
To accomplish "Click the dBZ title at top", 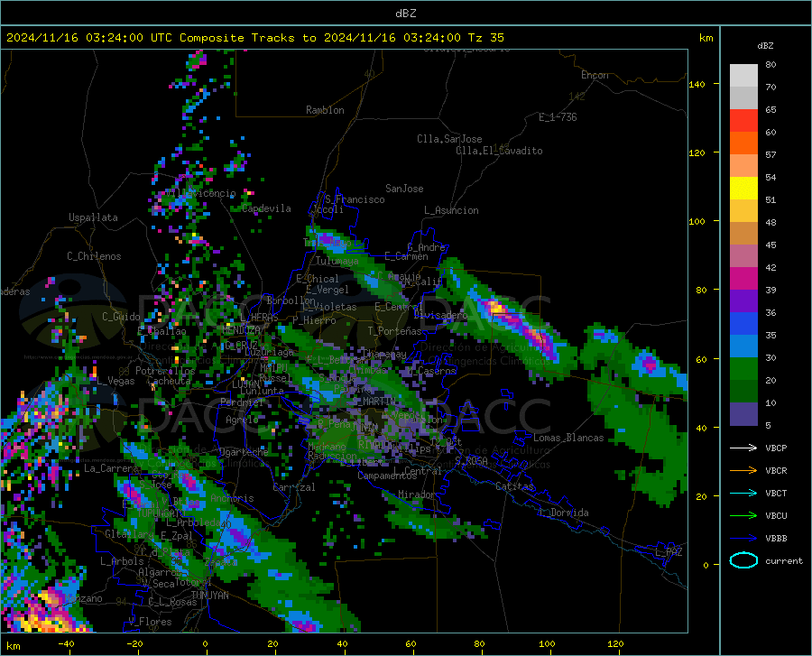I will coord(406,14).
